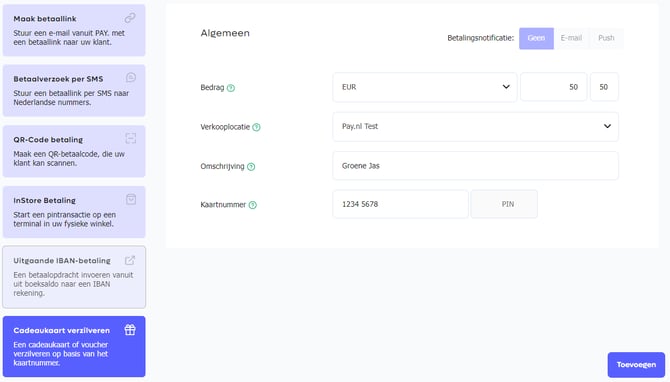Image resolution: width=670 pixels, height=382 pixels.
Task: Open Cadeaukaart verzilveren menu card
Action: 74,347
